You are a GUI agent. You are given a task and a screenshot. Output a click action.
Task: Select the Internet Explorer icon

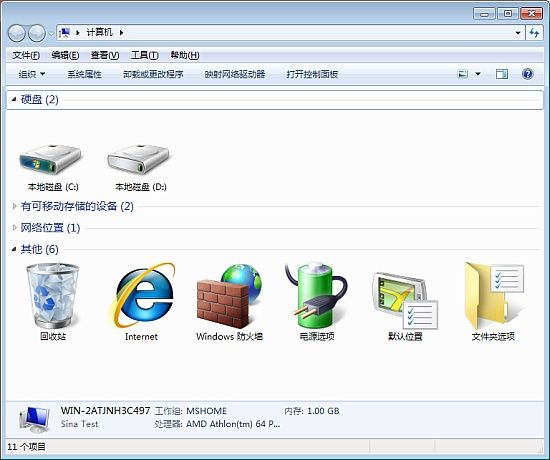[142, 296]
